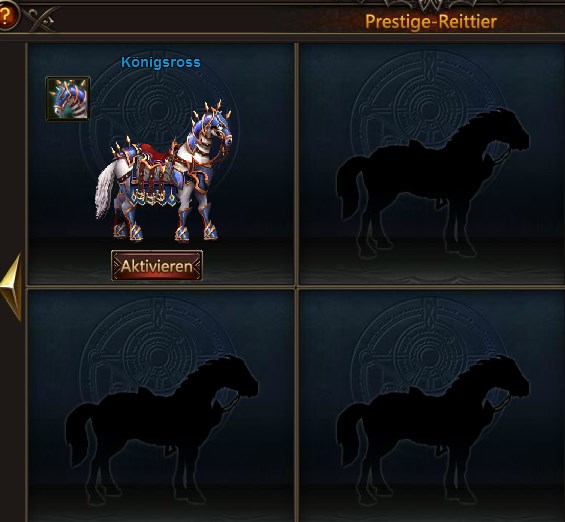
Task: Click the head of the top-right silhouette
Action: coord(508,130)
